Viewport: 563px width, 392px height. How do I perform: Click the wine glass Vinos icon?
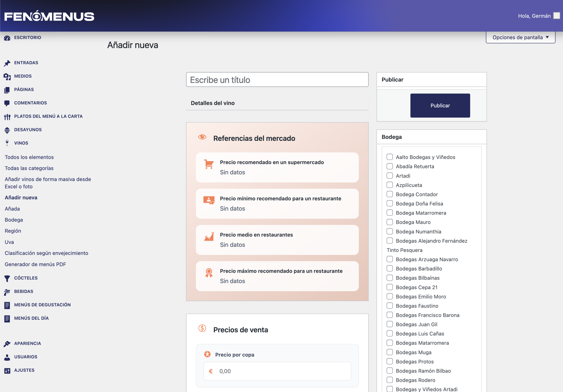[7, 143]
